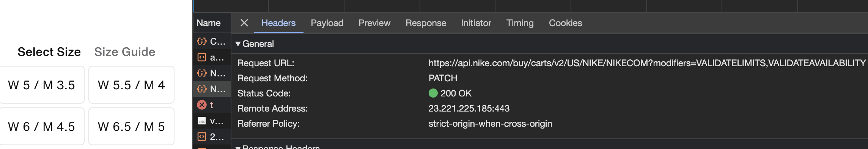Open the first N... JSON request
Screen dimensions: 868x149
click(212, 73)
